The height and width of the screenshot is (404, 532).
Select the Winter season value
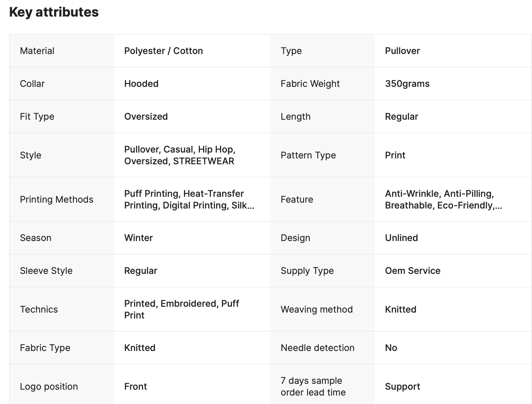click(138, 238)
